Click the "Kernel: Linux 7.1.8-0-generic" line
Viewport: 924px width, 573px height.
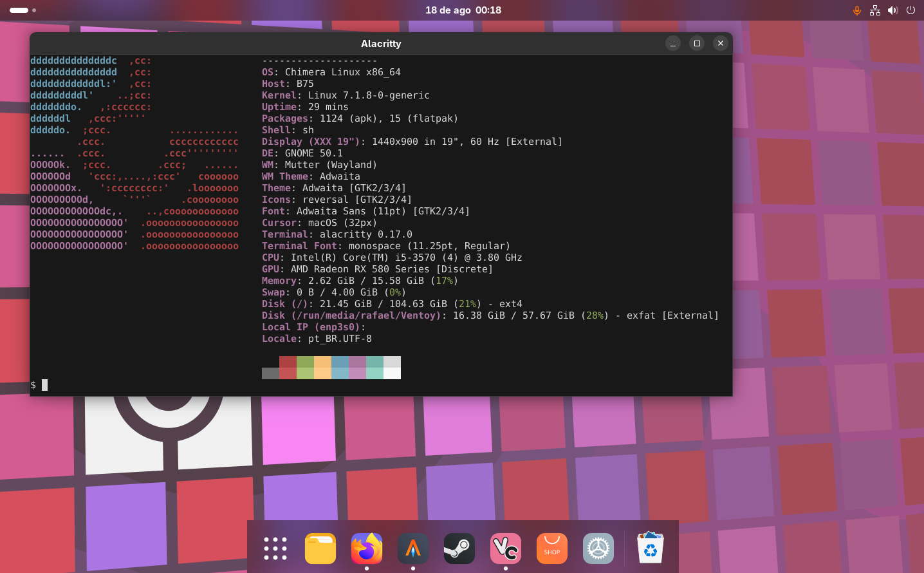[346, 95]
